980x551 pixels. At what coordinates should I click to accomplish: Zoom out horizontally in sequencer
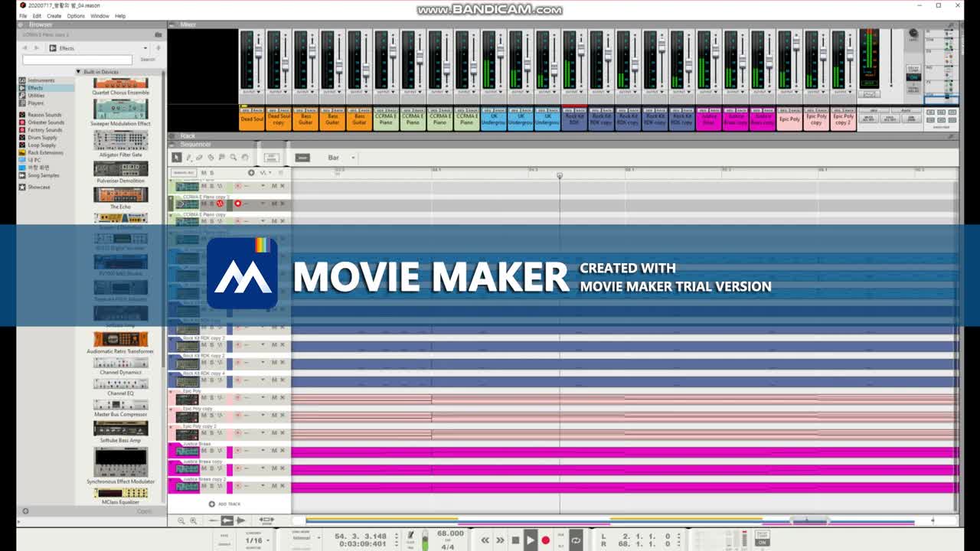[181, 520]
